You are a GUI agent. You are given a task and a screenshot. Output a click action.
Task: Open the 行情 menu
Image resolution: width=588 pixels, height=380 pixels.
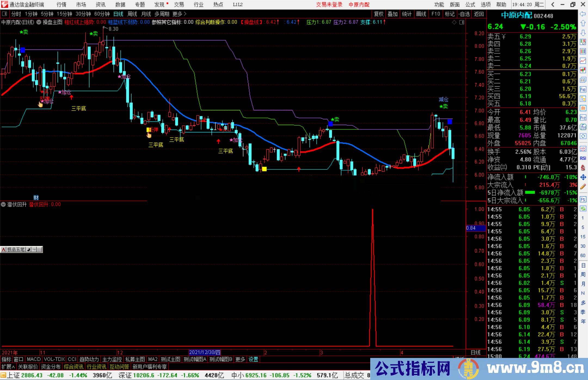(61, 4)
